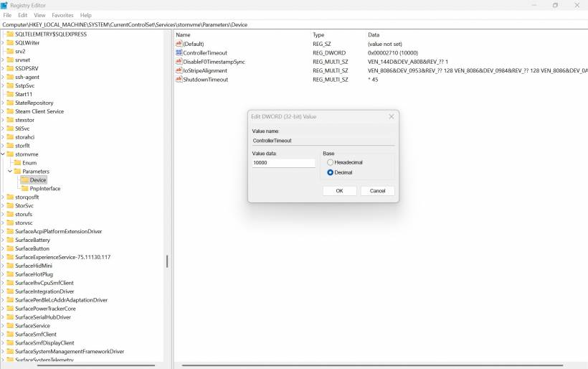588x369 pixels.
Task: Click the IoStripeAlignment value icon
Action: 179,70
